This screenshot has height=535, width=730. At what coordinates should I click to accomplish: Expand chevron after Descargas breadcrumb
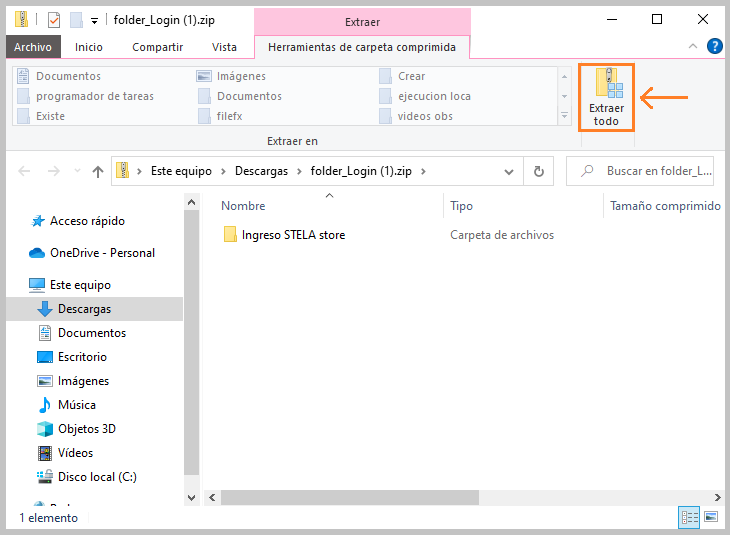tap(299, 171)
